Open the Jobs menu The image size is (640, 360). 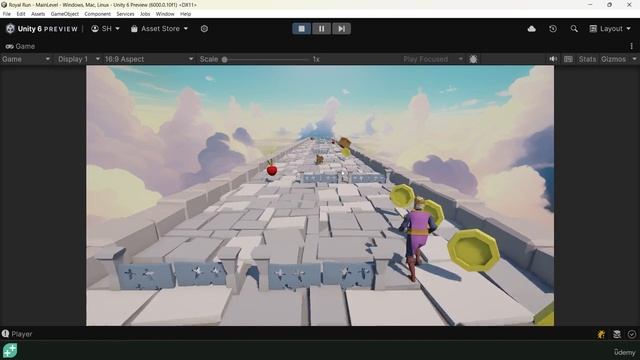[145, 14]
